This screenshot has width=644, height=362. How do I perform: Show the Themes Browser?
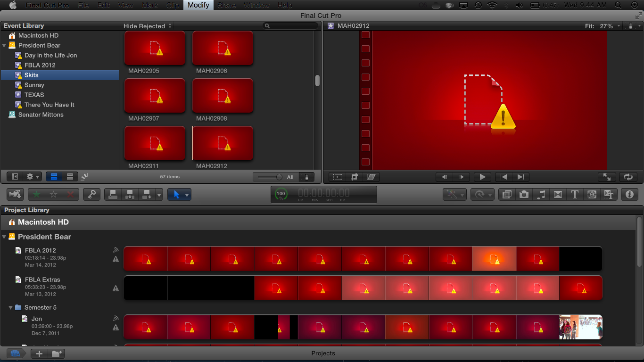(609, 194)
